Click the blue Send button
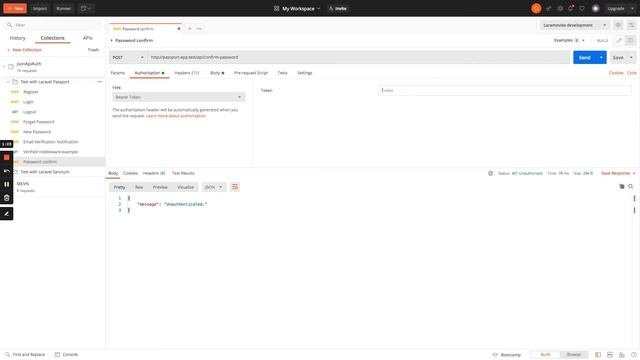Image resolution: width=640 pixels, height=360 pixels. (584, 58)
